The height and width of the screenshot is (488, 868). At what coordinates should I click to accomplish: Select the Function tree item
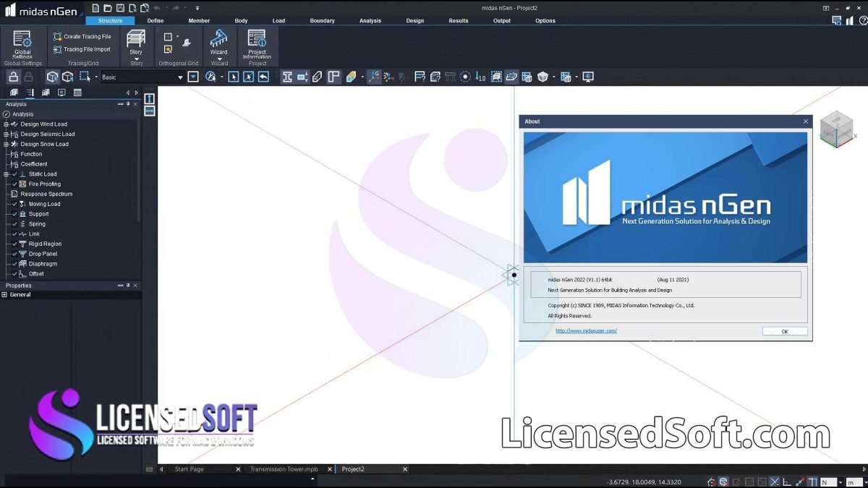(31, 154)
